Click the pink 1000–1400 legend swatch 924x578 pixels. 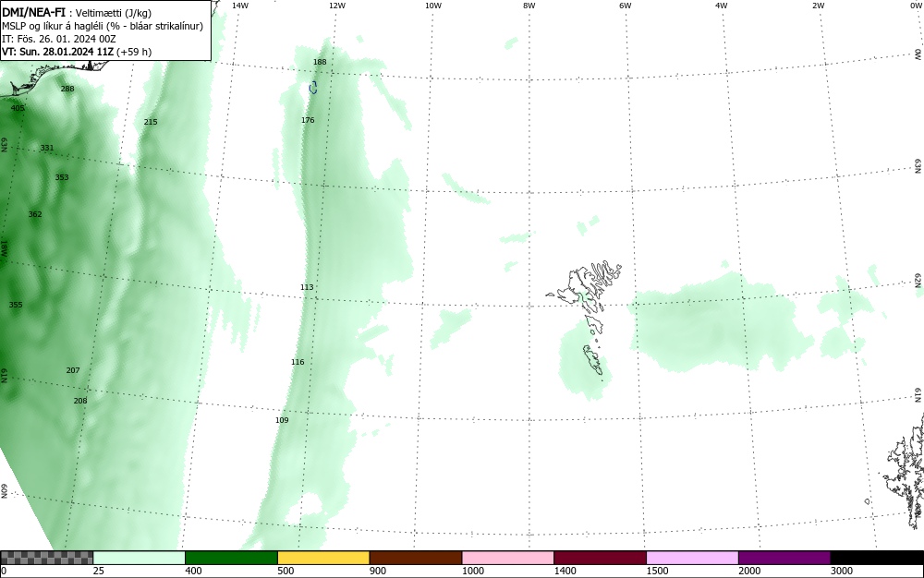(x=508, y=558)
